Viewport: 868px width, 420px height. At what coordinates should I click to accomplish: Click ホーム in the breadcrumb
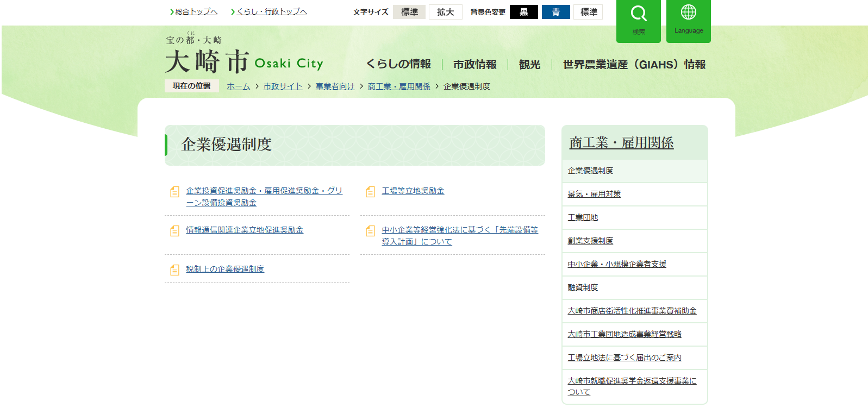239,86
